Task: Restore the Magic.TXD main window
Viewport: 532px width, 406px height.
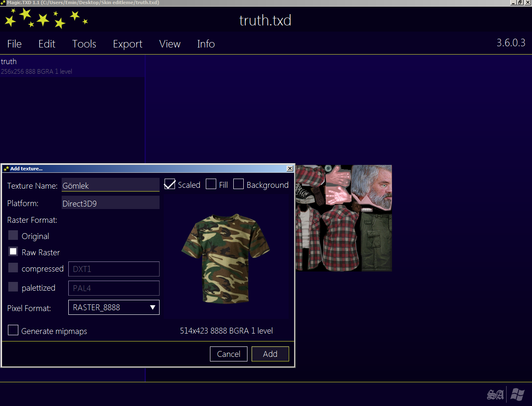Action: (x=520, y=2)
